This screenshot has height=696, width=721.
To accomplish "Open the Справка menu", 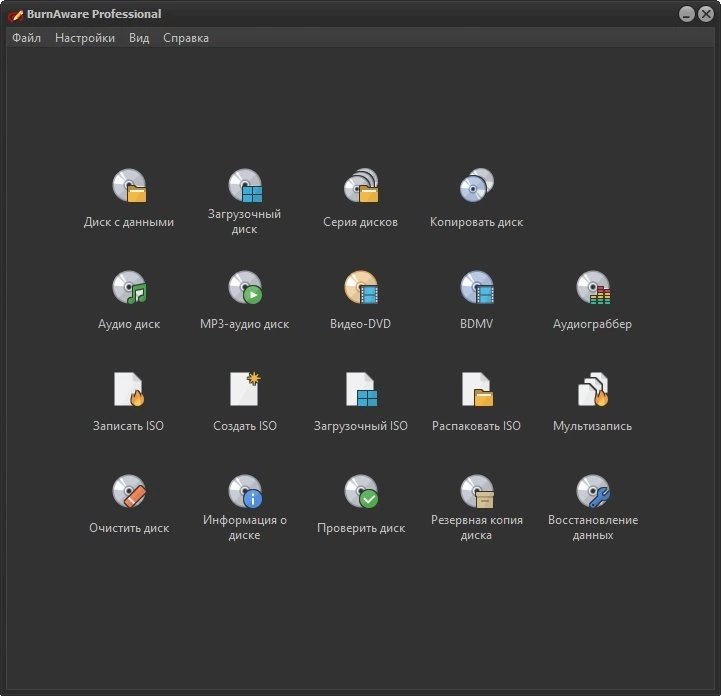I will pyautogui.click(x=186, y=38).
